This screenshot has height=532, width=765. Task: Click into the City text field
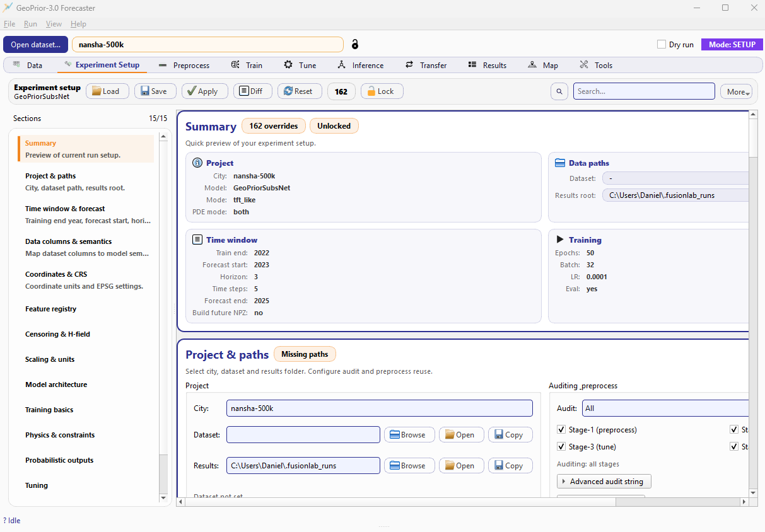pos(379,408)
